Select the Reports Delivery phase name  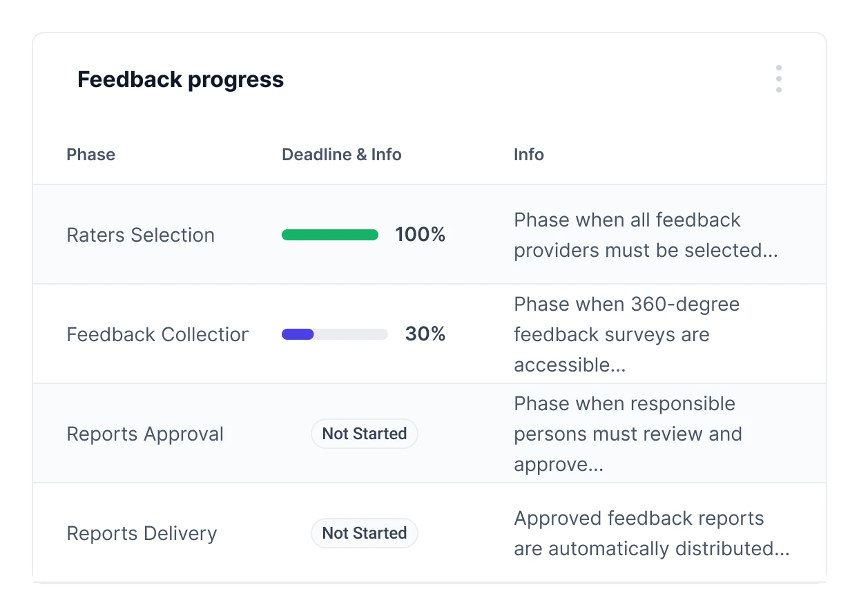point(142,534)
